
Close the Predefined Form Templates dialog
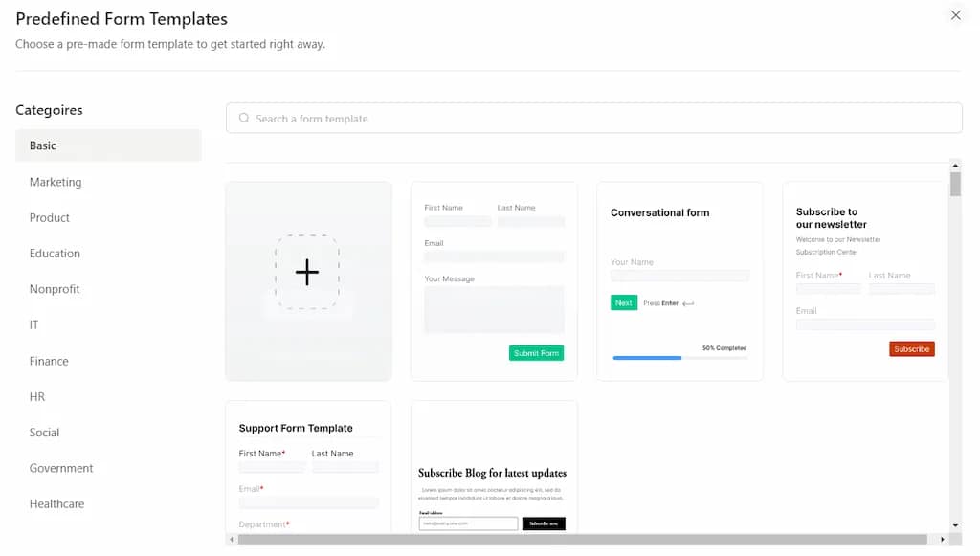point(956,15)
